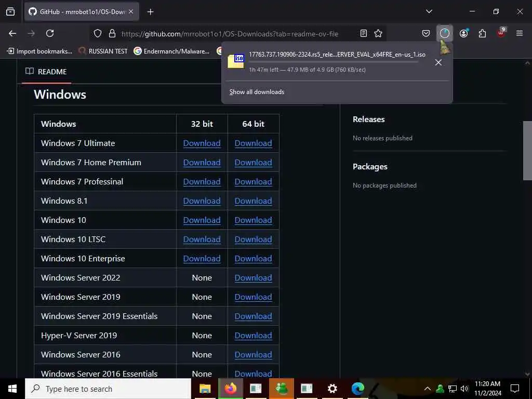The image size is (532, 399).
Task: Download Windows Server 2016 64 bit
Action: click(253, 354)
